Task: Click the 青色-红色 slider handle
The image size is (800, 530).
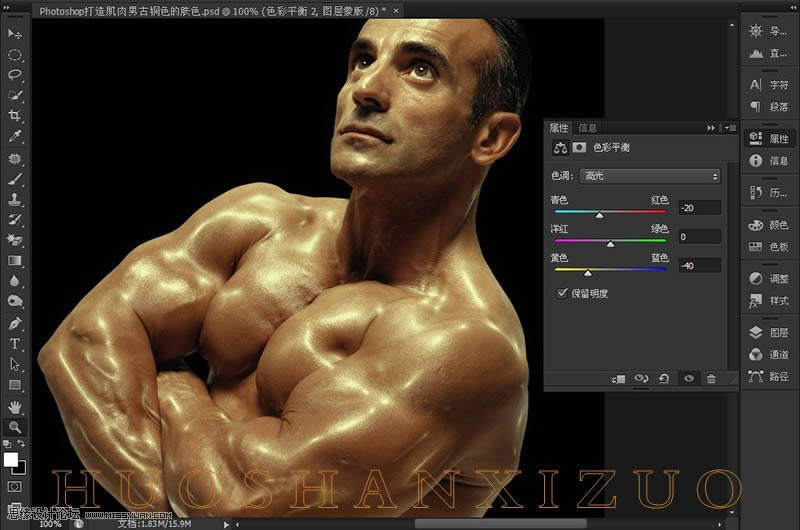Action: click(599, 215)
